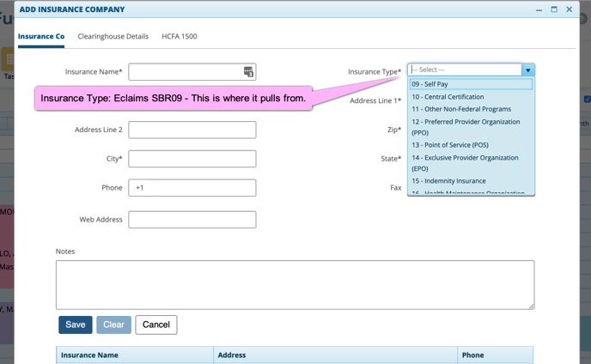Close the Add Insurance Company dialog

point(570,9)
